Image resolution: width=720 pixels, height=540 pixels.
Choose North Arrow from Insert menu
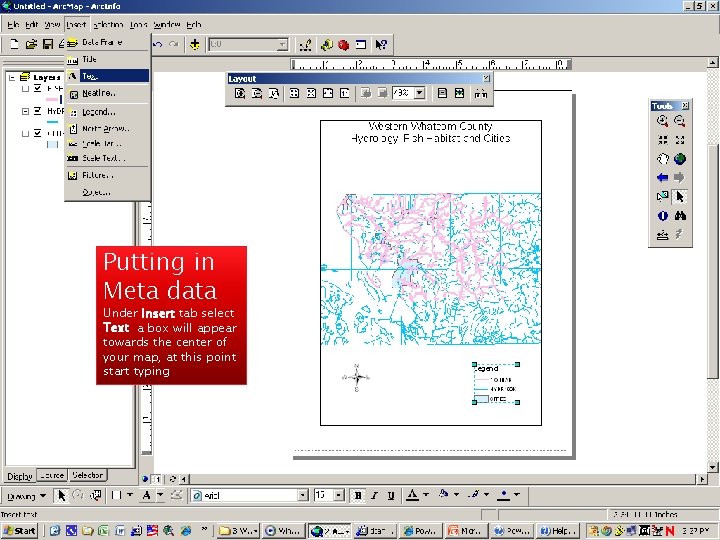coord(108,129)
